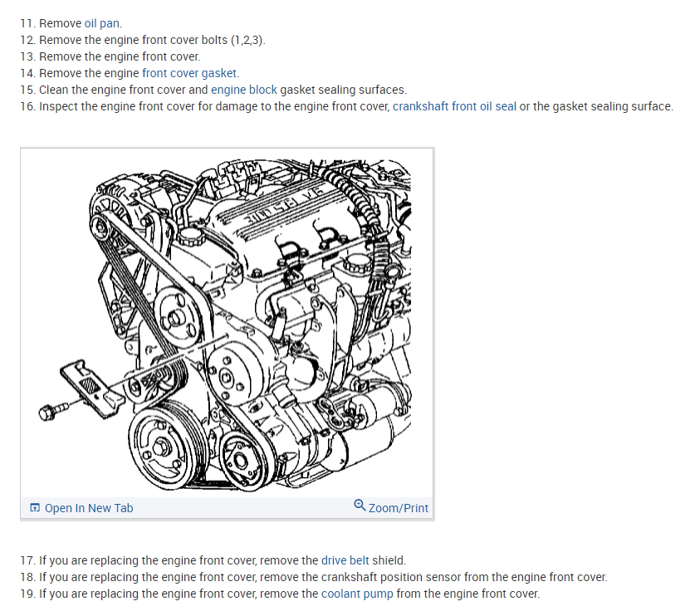Screen dimensions: 695x616
Task: Open the 'drive belt' link
Action: (x=345, y=560)
